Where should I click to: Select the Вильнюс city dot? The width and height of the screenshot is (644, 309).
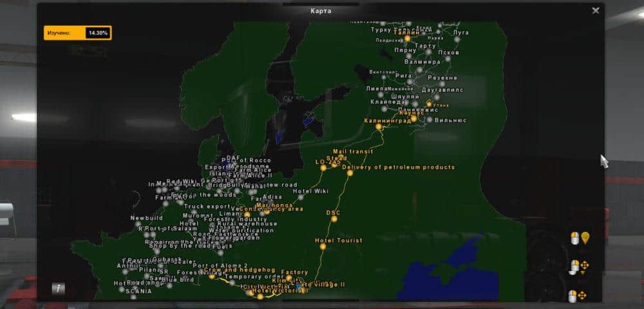coord(429,120)
